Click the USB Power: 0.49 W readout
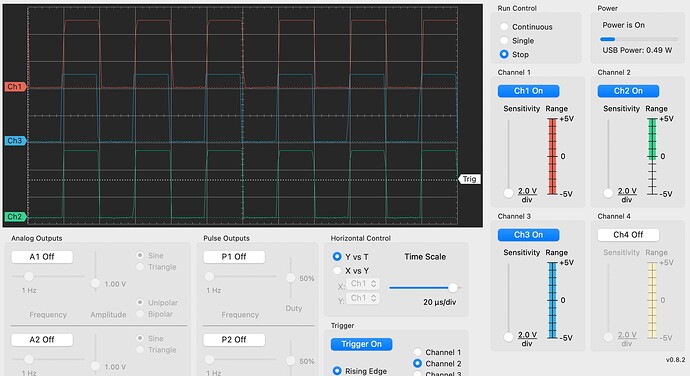Screen dimensions: 690x376 [x=637, y=50]
